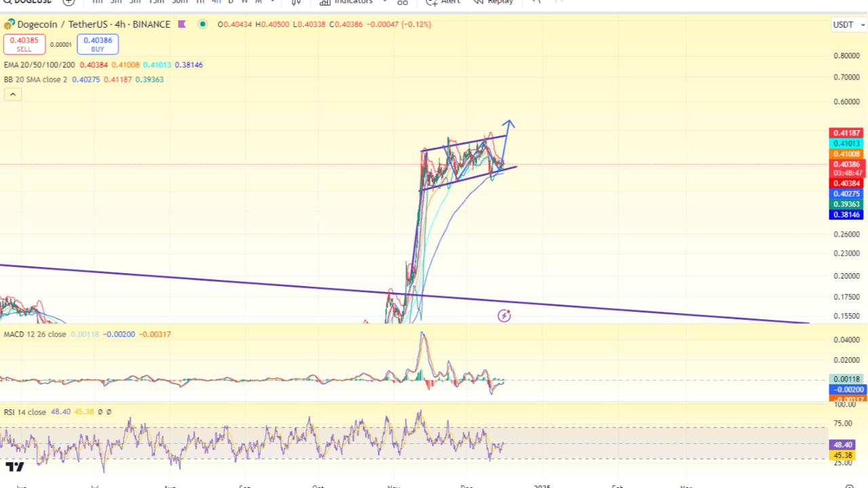Viewport: 868px width, 488px height.
Task: Click the 0.04000 MACD axis value
Action: (846, 340)
